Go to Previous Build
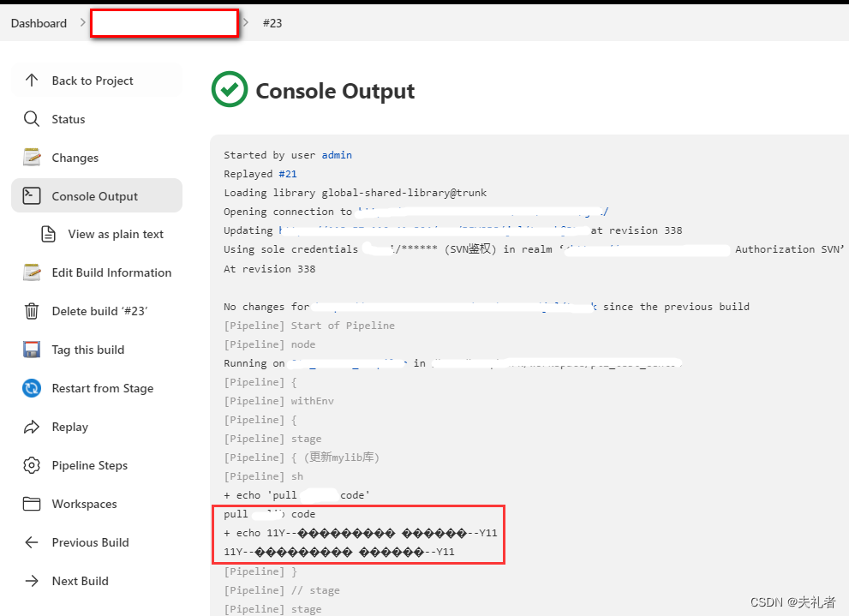The image size is (849, 616). click(x=96, y=542)
